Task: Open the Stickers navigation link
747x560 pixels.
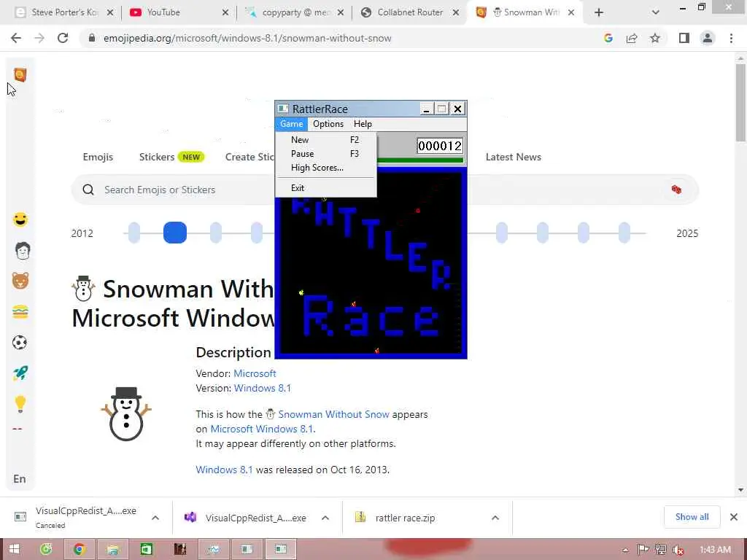Action: click(x=157, y=157)
